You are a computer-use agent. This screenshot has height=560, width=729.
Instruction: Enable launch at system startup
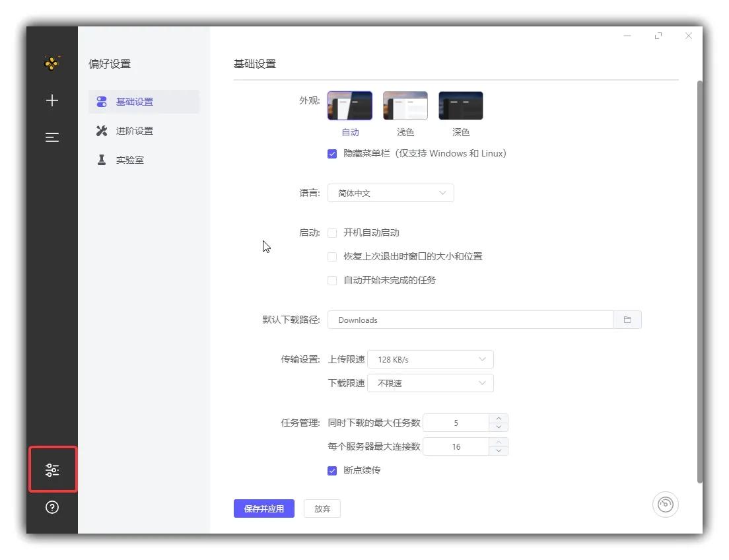pyautogui.click(x=332, y=232)
